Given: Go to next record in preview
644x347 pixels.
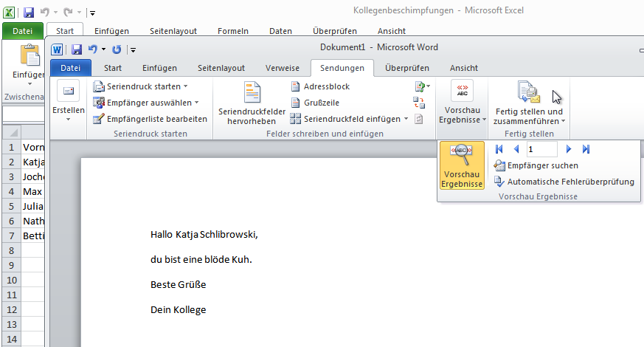Looking at the screenshot, I should (569, 149).
